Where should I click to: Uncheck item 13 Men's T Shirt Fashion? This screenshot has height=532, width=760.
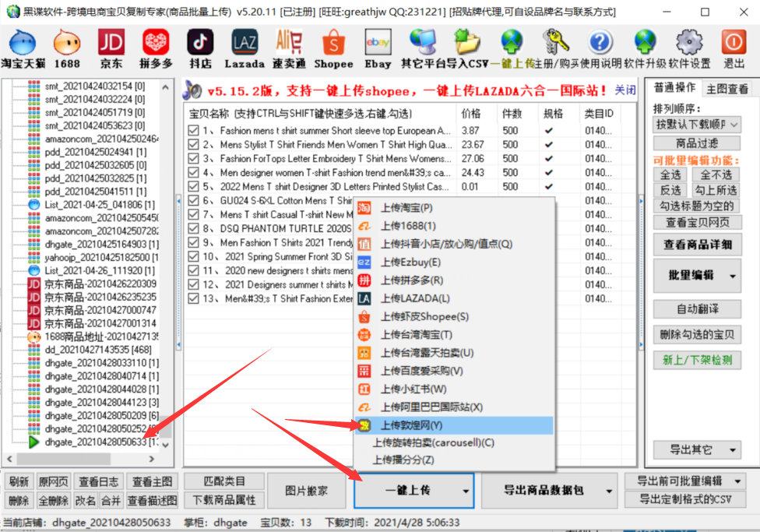[193, 299]
